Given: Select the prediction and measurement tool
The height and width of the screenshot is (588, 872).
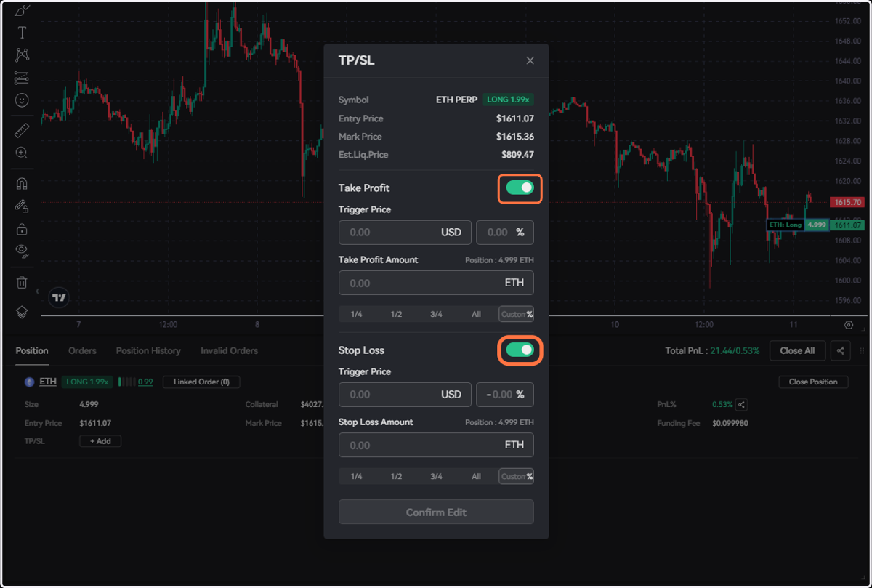Looking at the screenshot, I should coord(22,78).
